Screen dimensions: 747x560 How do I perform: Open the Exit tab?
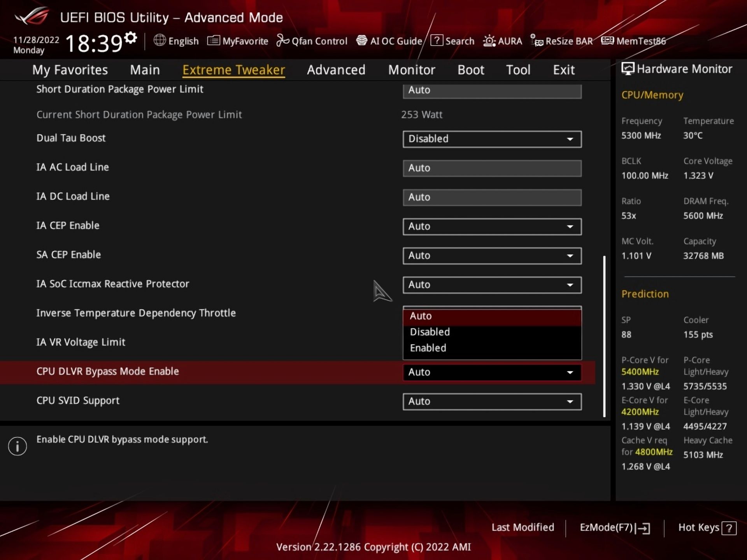pos(564,70)
